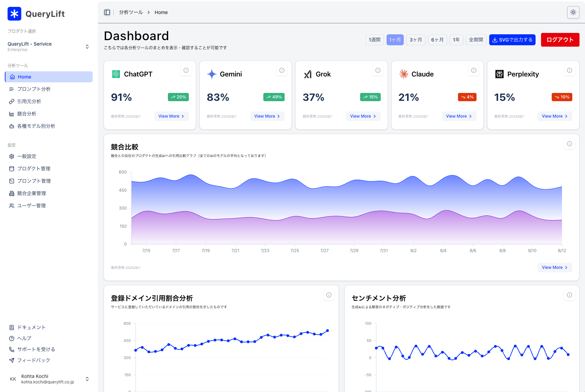The height and width of the screenshot is (392, 585).
Task: Click the Dashboard page heading
Action: [136, 36]
